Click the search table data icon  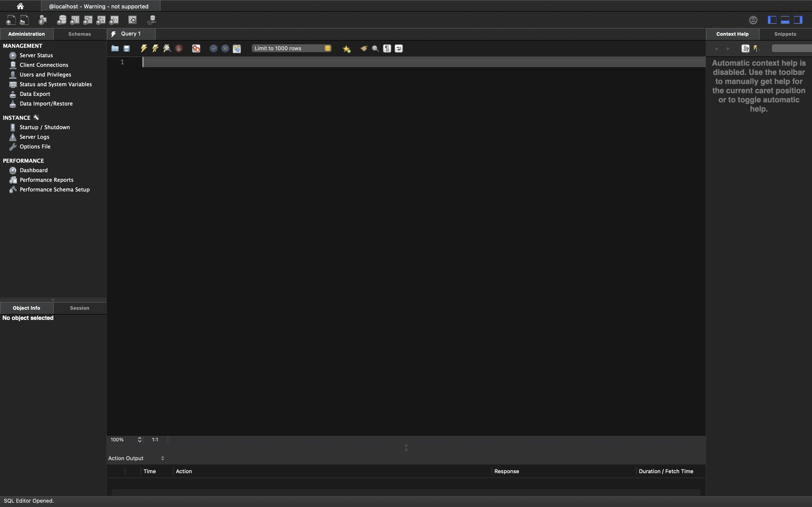(132, 20)
